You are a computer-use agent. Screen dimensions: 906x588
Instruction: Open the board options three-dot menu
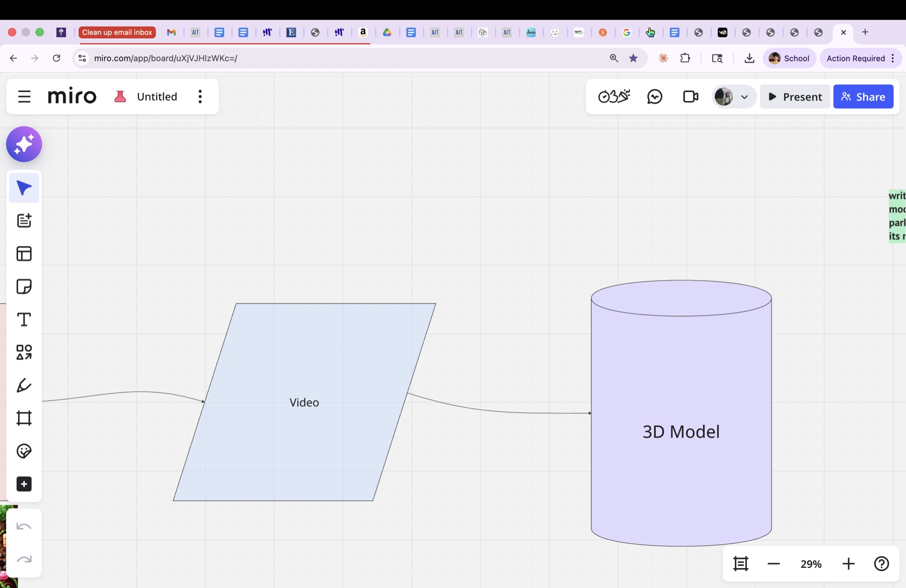tap(200, 97)
